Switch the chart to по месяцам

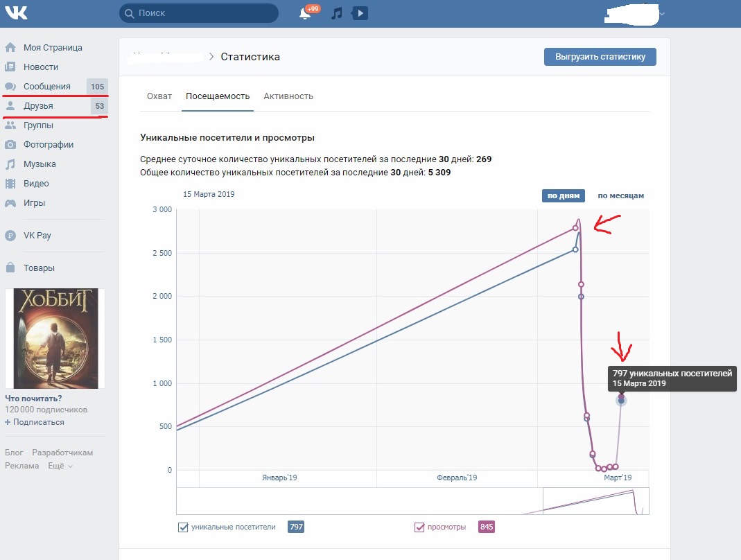coord(620,195)
